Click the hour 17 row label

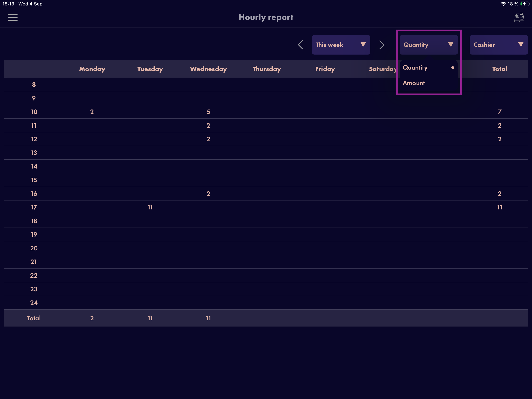[x=34, y=207]
